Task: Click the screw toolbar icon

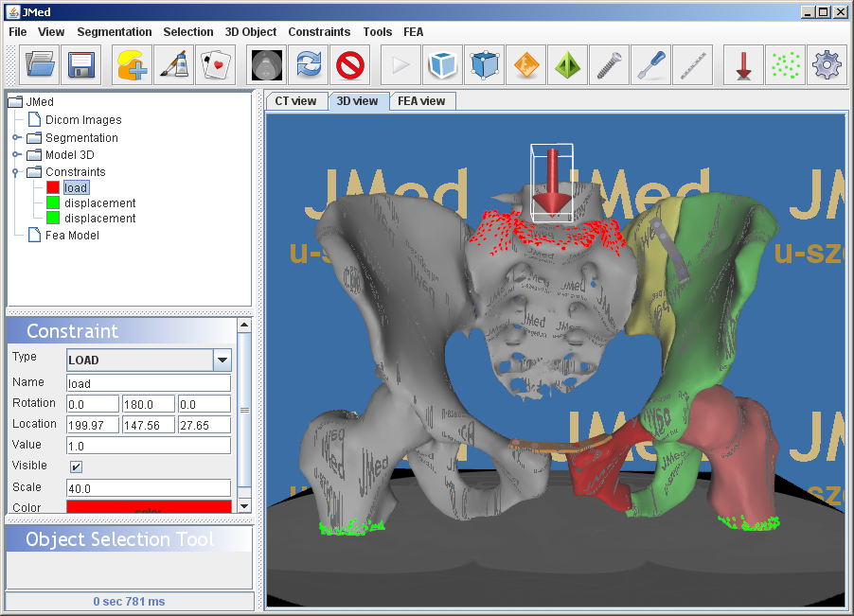Action: click(x=608, y=65)
